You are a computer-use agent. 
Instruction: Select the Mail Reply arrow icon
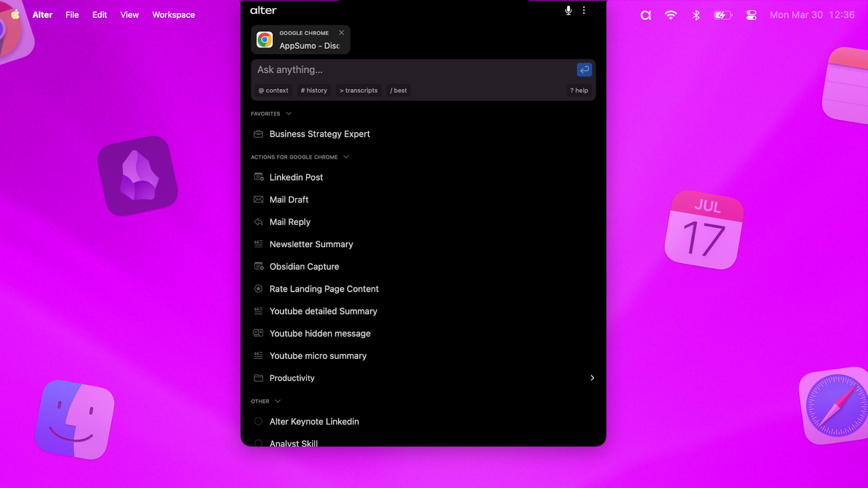(258, 222)
